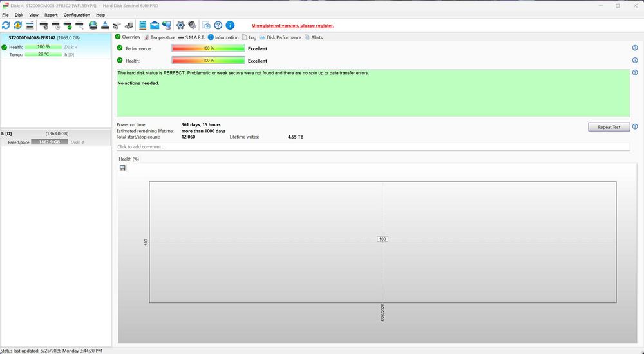The width and height of the screenshot is (644, 354).
Task: Click the blue Refresh arrows toolbar icon
Action: tap(6, 26)
